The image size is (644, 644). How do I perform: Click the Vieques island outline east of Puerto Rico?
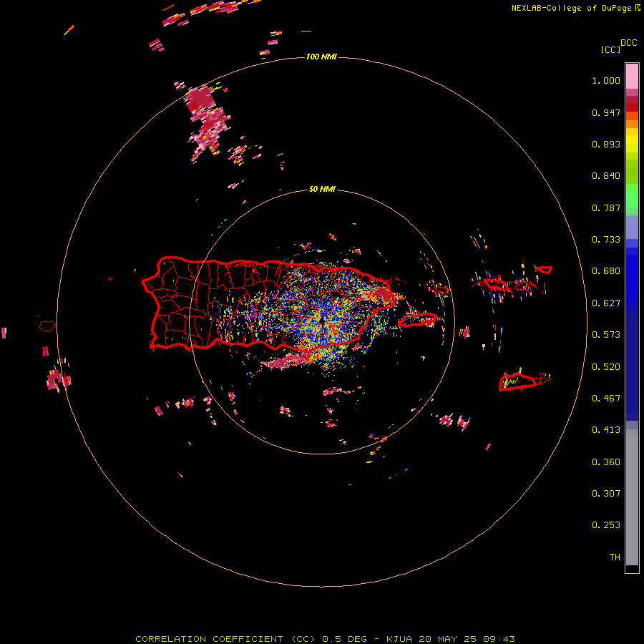click(x=418, y=320)
